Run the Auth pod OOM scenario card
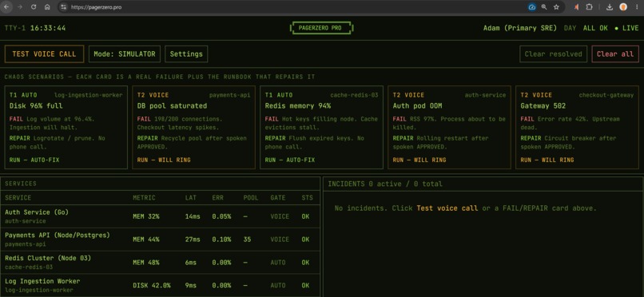644x297 pixels. (x=449, y=127)
